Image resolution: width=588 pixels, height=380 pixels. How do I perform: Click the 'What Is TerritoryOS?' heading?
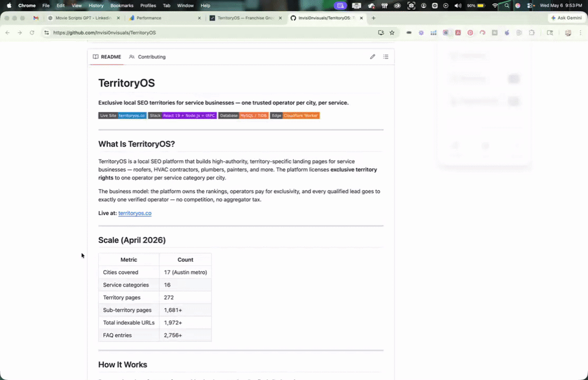pos(137,144)
